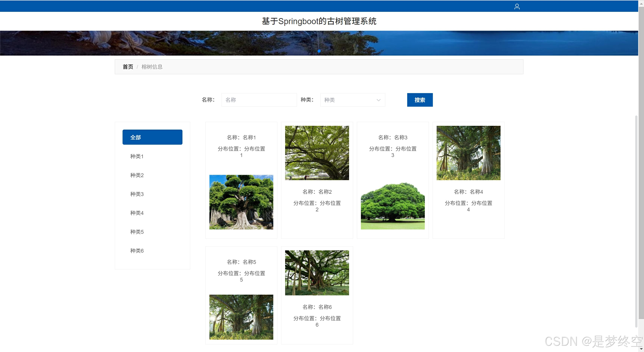Click the page title 基于Springboot的古树管理系统
Viewport: 644px width, 352px height.
(319, 21)
